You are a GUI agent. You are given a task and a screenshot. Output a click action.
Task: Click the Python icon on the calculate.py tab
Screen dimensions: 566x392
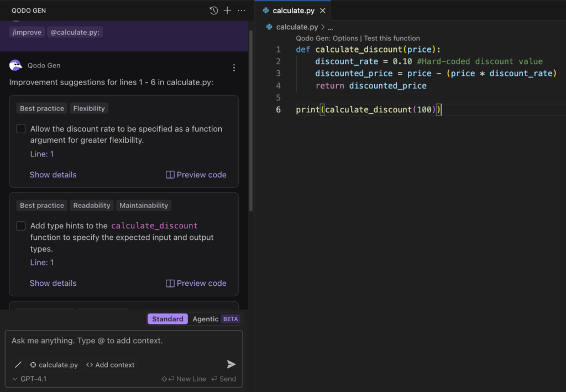(x=265, y=10)
